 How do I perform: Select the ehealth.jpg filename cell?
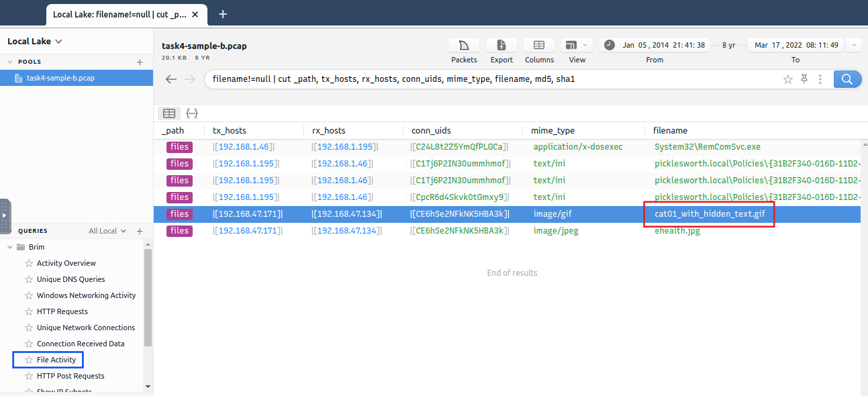[677, 230]
